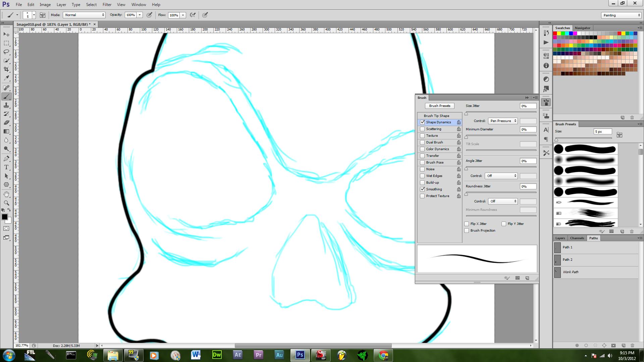Uncheck the Shape Dynamics checkbox
Viewport: 644px width, 362px height.
[422, 122]
